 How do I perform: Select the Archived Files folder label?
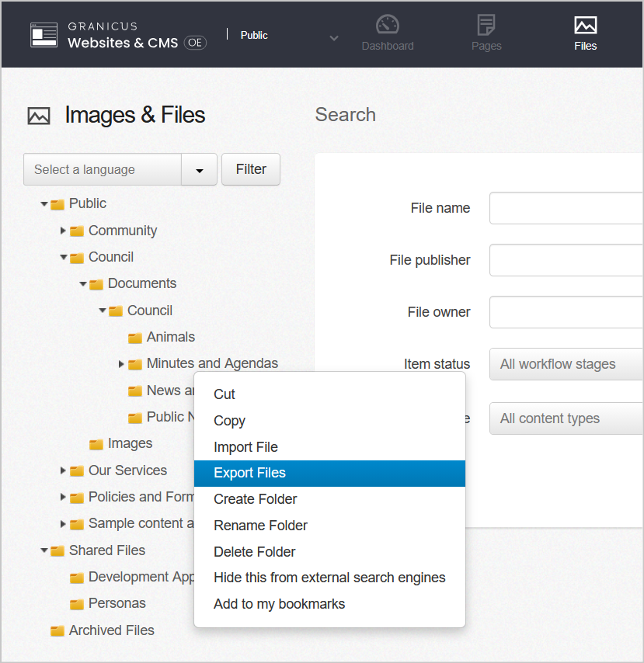[112, 630]
